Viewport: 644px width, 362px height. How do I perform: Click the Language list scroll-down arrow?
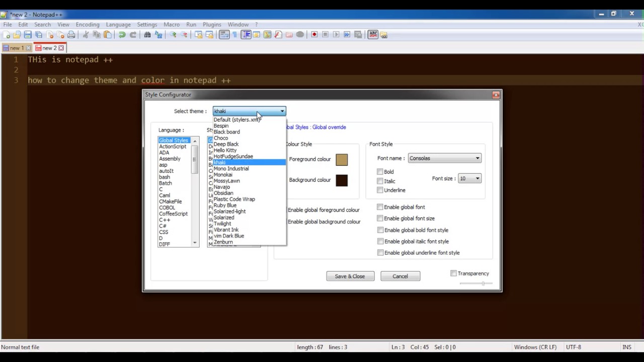(x=195, y=243)
